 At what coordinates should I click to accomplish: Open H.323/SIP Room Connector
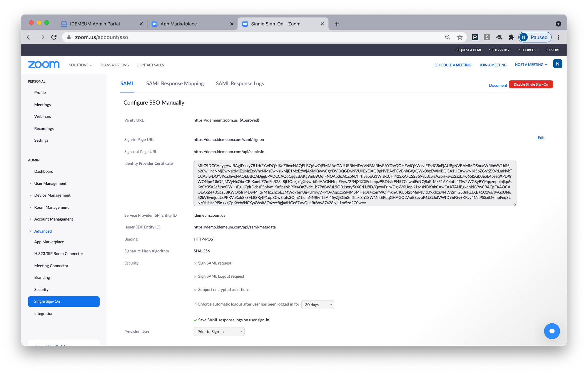tap(59, 253)
